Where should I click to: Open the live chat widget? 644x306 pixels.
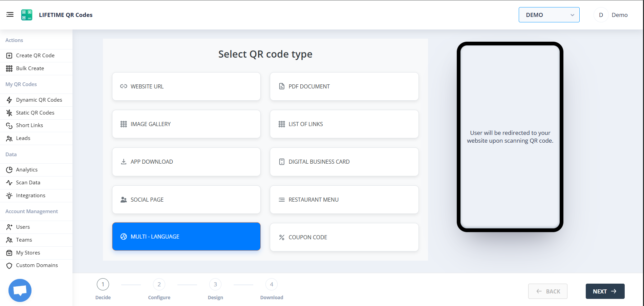(20, 290)
